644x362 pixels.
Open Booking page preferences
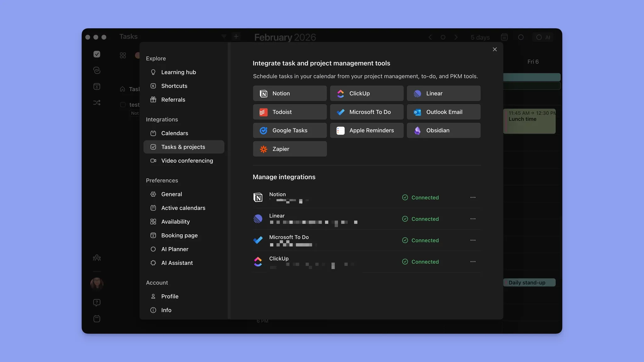click(x=184, y=235)
